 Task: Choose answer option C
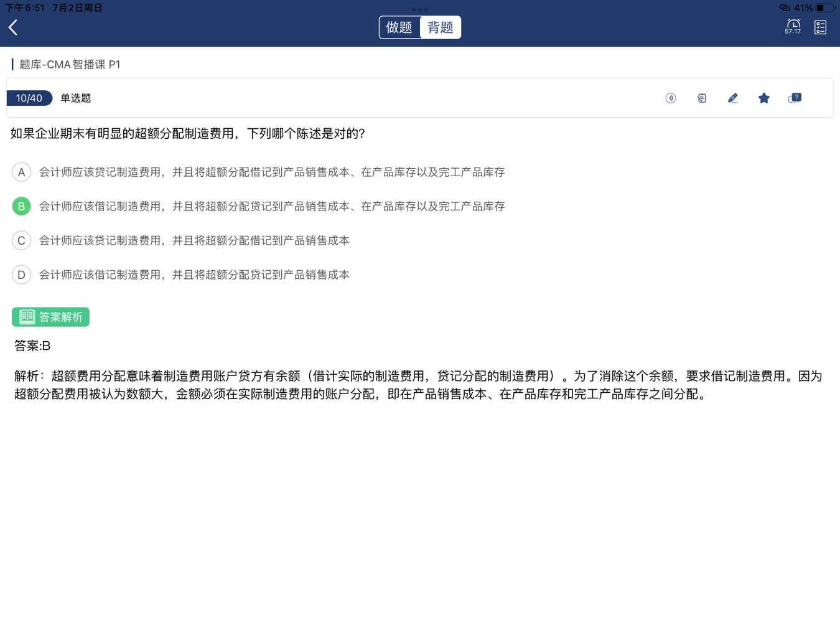coord(22,240)
